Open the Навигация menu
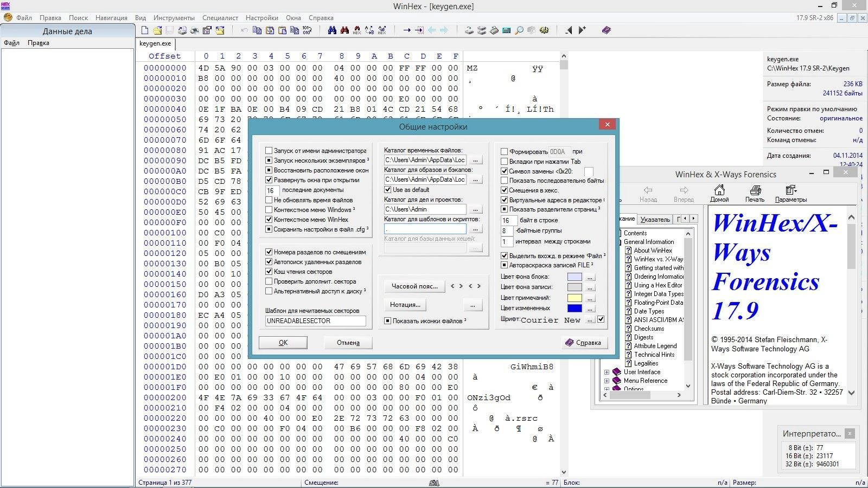This screenshot has height=488, width=868. point(111,18)
